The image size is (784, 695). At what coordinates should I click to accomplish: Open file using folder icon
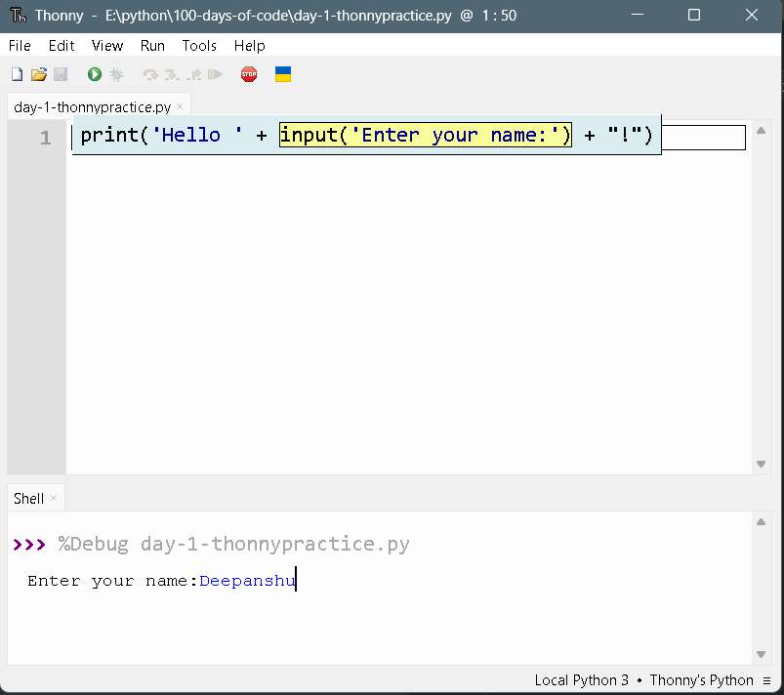click(39, 74)
